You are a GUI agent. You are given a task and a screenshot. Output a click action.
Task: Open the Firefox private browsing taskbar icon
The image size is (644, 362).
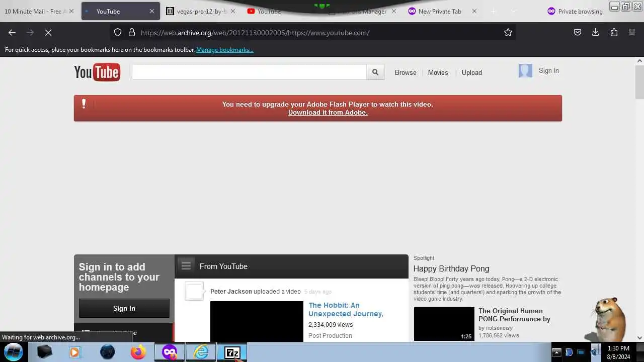click(170, 352)
